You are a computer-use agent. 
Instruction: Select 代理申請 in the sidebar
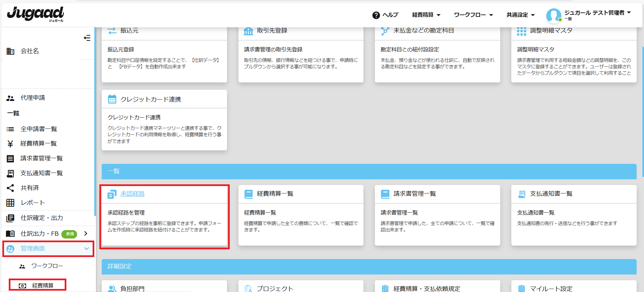tap(33, 98)
